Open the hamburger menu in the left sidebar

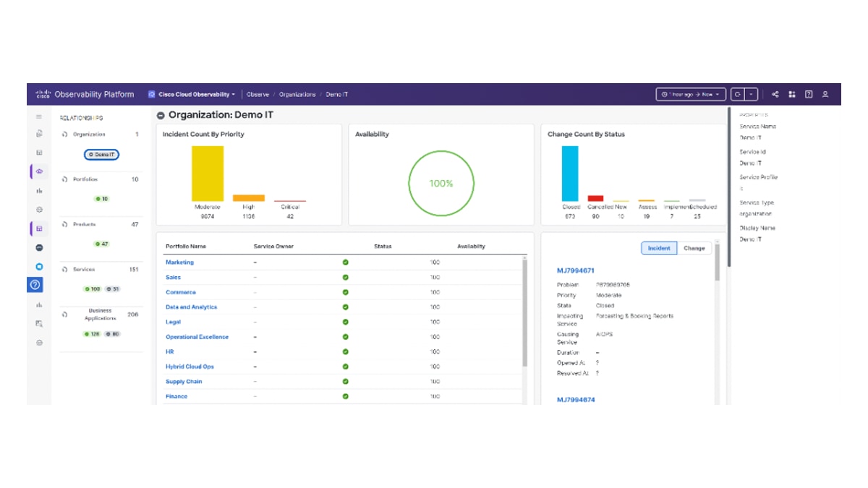[x=39, y=116]
